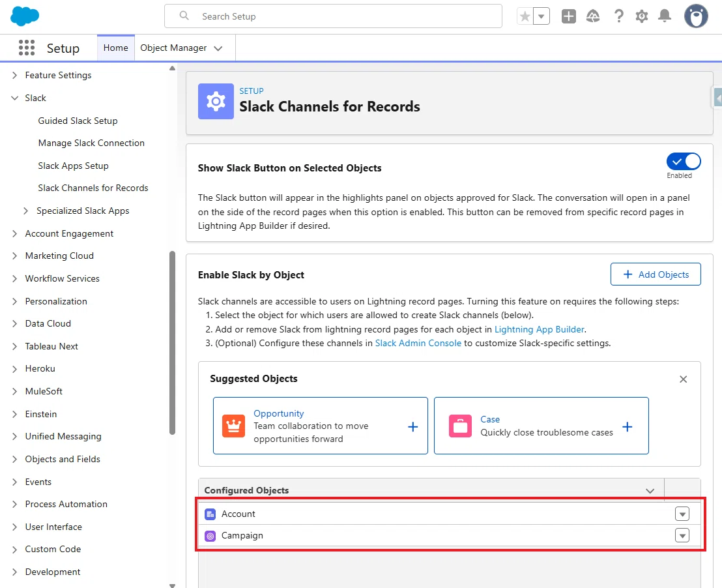722x588 pixels.
Task: Expand the Custom Code node
Action: coord(15,550)
